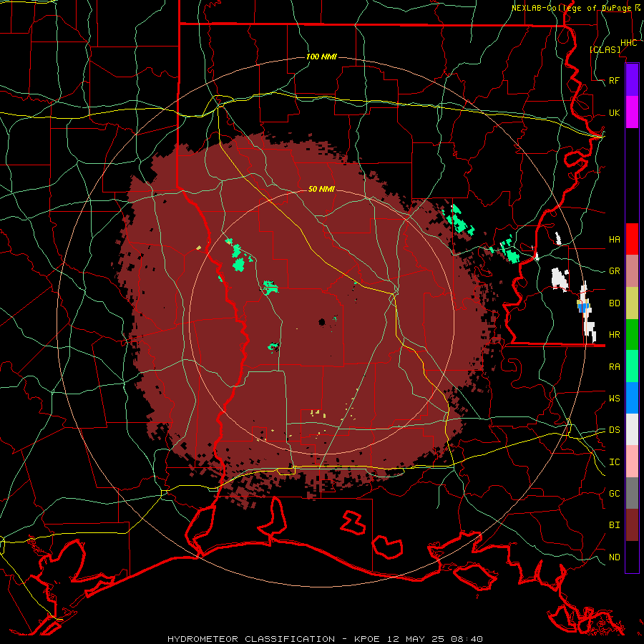The width and height of the screenshot is (644, 644).
Task: Click the WS legend label
Action: coord(615,399)
